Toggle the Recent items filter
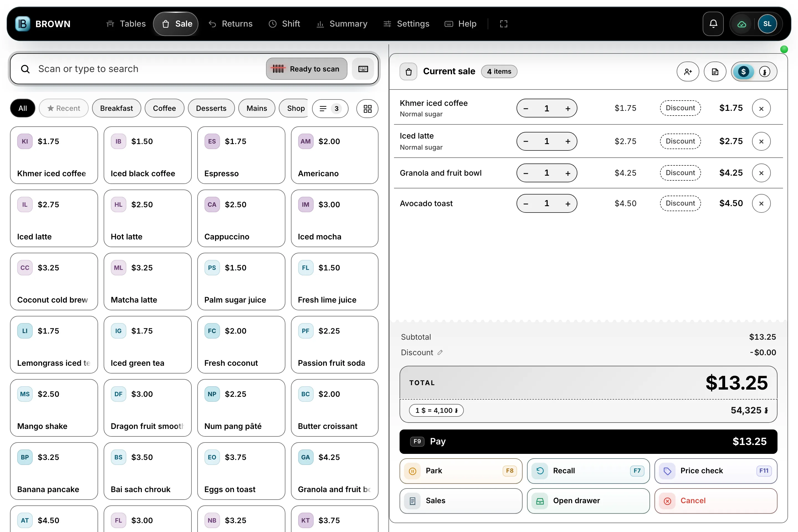Viewport: 798px width, 532px height. (x=64, y=108)
